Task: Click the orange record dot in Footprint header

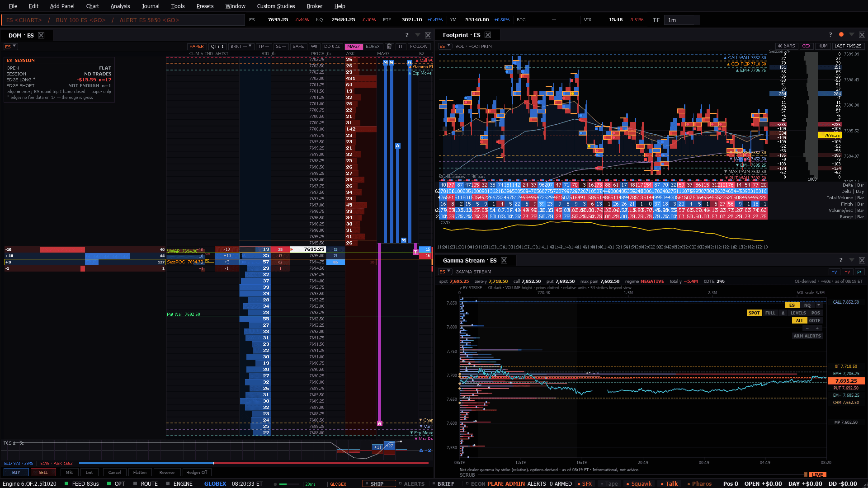Action: tap(841, 35)
